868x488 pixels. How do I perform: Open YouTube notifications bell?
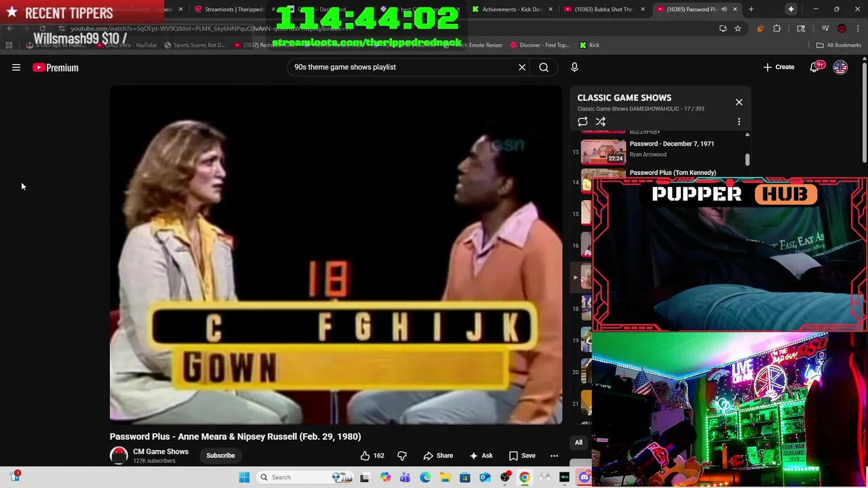tap(815, 67)
